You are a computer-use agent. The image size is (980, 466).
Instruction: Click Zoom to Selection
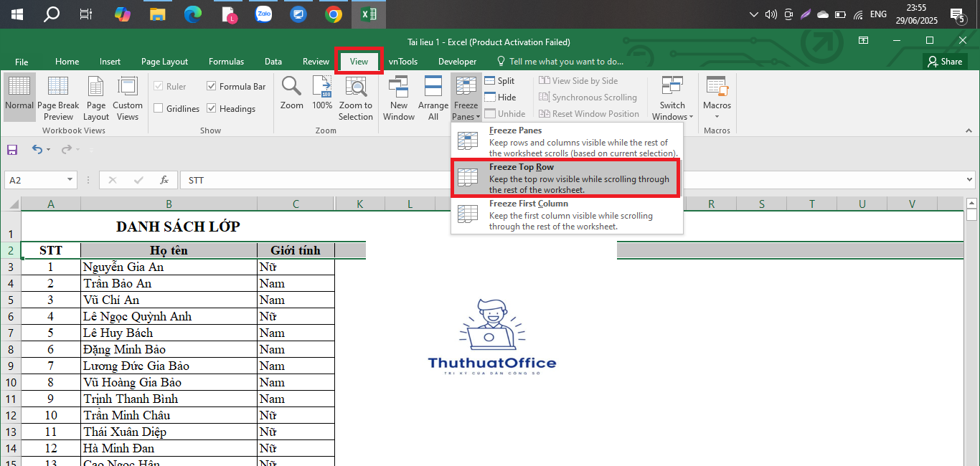point(356,98)
